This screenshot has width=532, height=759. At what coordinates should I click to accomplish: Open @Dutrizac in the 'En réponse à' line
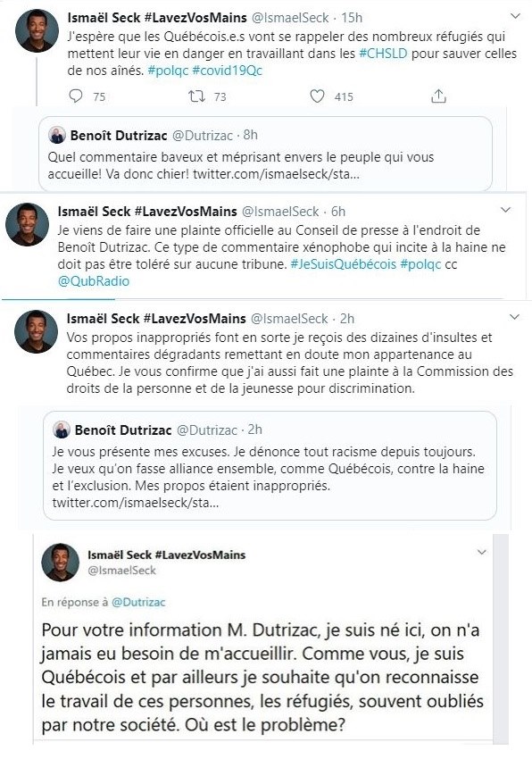pyautogui.click(x=138, y=602)
